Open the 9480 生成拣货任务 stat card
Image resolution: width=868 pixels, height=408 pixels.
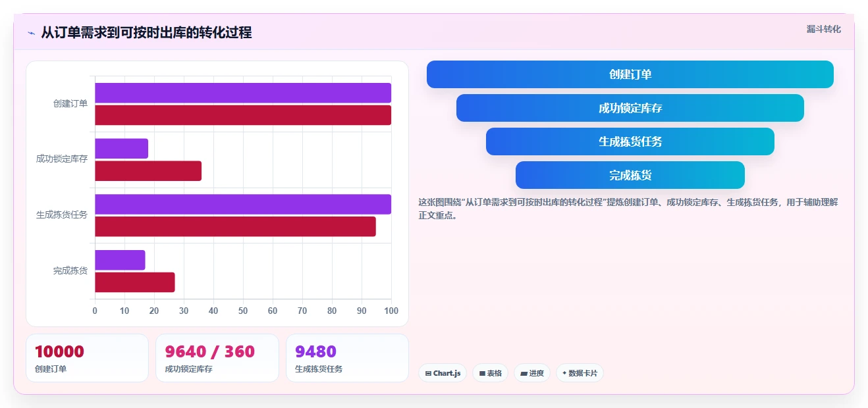[347, 358]
